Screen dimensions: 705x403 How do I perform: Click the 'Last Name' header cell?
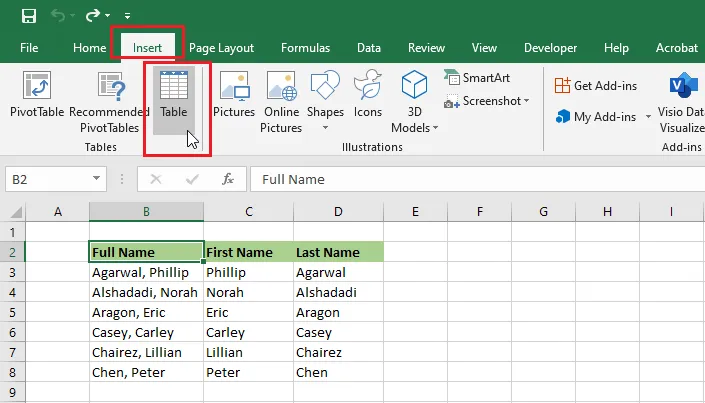click(x=339, y=252)
